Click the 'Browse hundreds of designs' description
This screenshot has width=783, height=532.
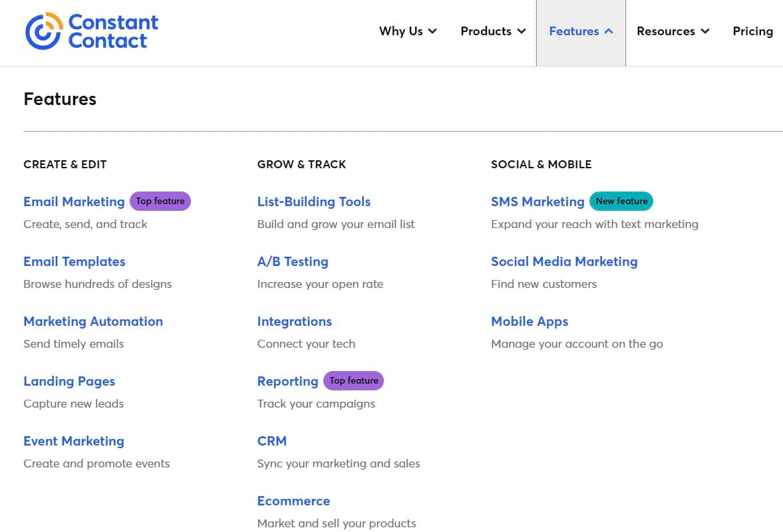pos(97,284)
